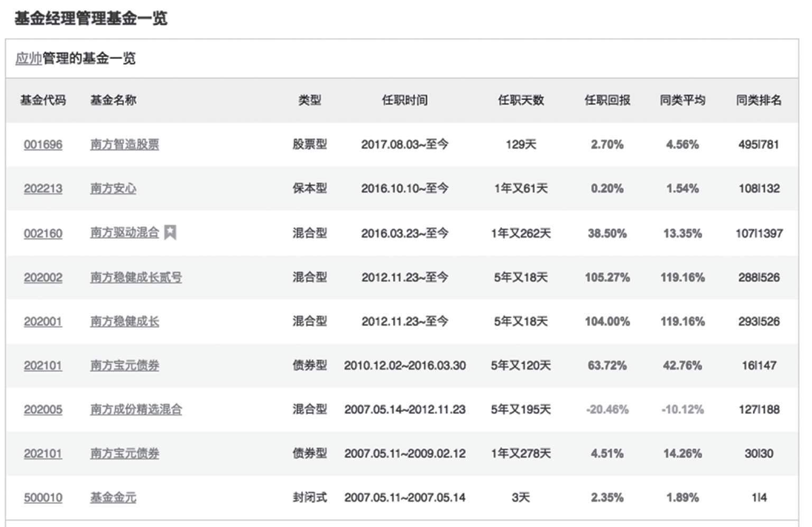Select the 293|526 ranking cell
This screenshot has width=812, height=527.
pyautogui.click(x=759, y=321)
